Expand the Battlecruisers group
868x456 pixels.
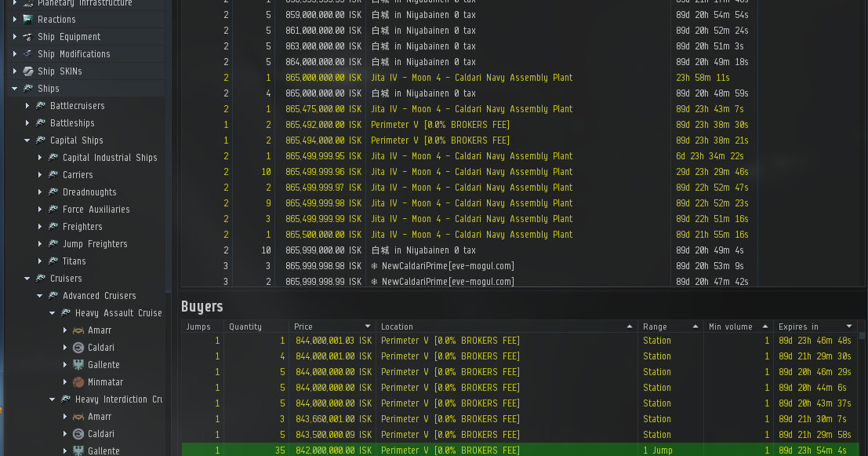pos(27,105)
